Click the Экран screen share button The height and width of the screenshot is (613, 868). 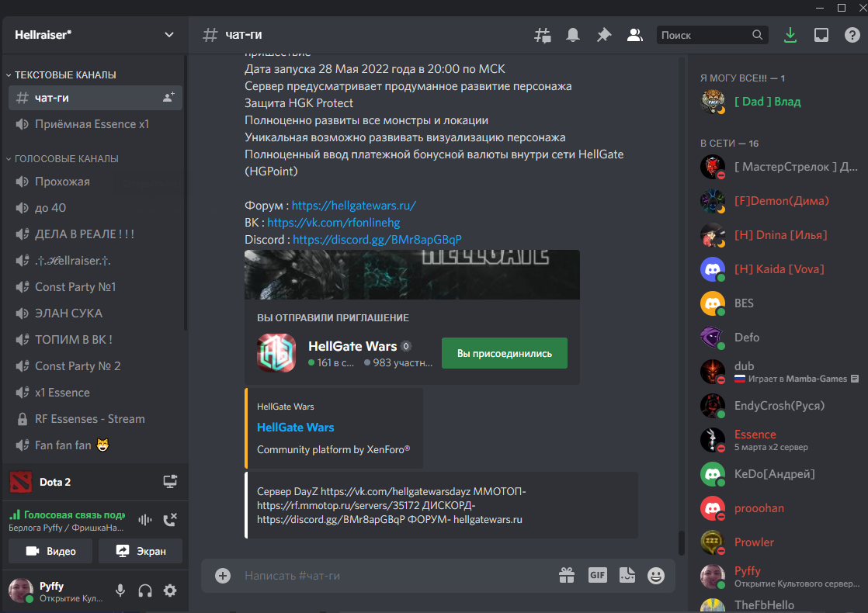pyautogui.click(x=141, y=551)
